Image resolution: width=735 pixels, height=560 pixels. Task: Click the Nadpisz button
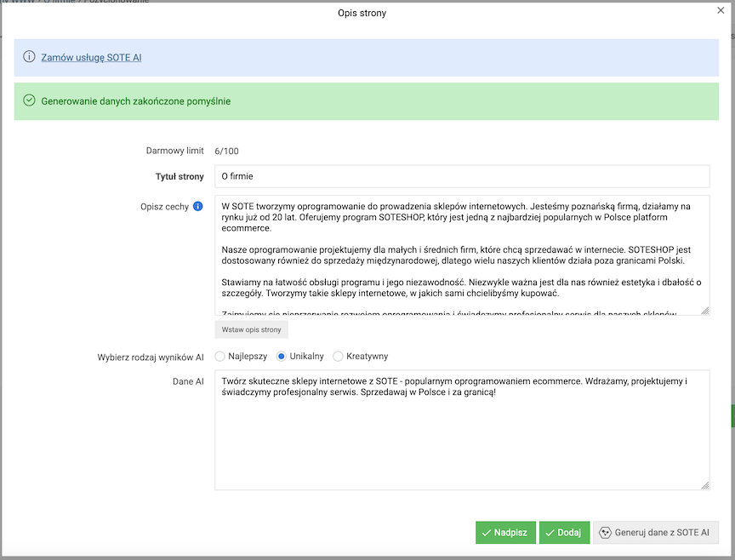[505, 532]
